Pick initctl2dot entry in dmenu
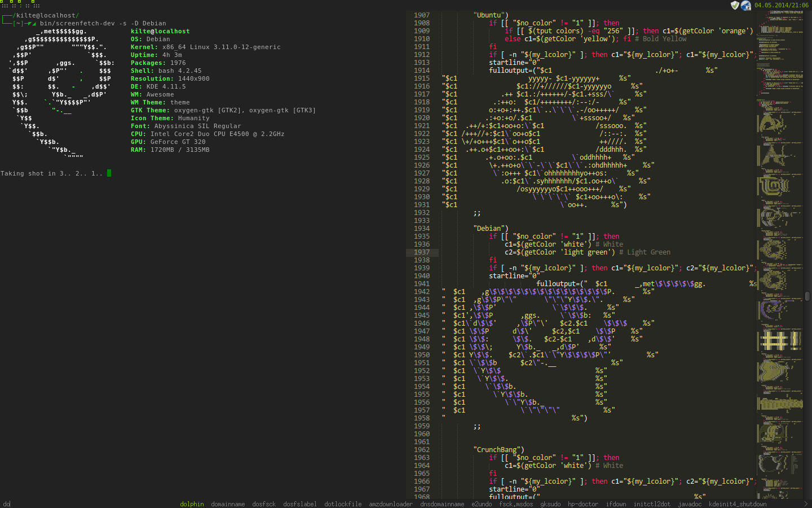The image size is (812, 508). click(x=652, y=504)
